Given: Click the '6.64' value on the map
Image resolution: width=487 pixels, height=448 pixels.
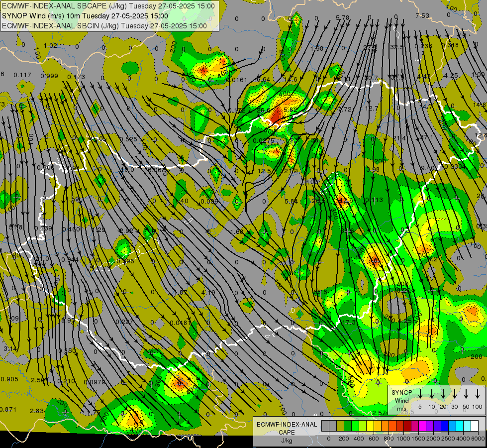Looking at the screenshot, I should (263, 80).
